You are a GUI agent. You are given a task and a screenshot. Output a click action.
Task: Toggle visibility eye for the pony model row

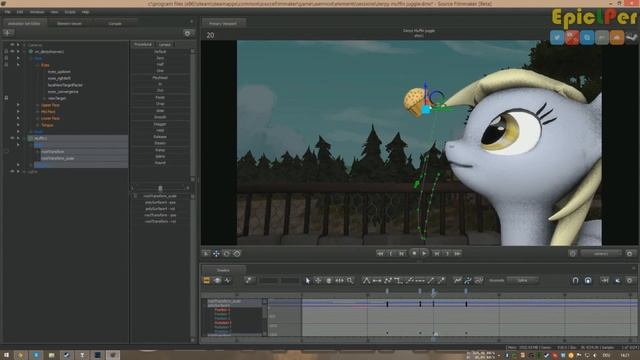(12, 52)
